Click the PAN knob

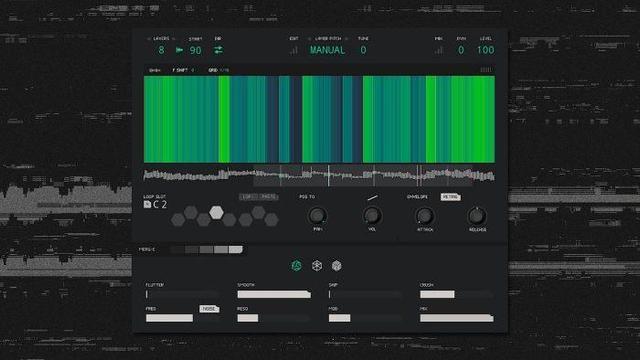317,216
